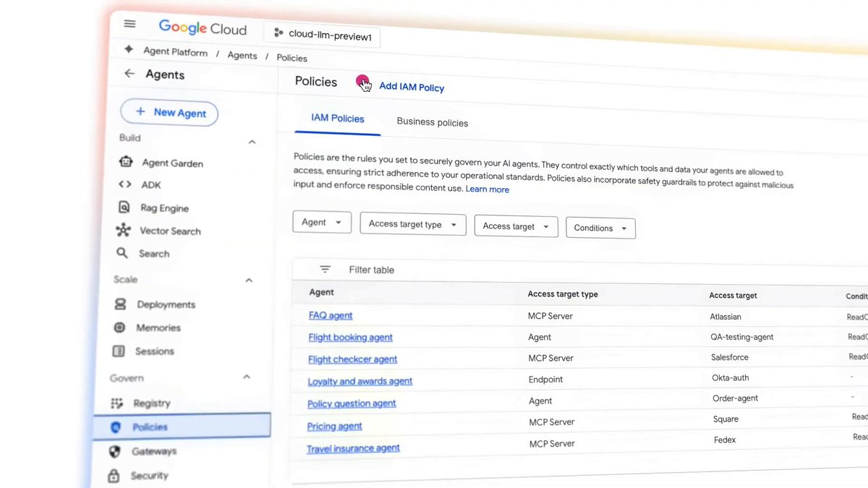The image size is (868, 488).
Task: Click the Registry icon
Action: (116, 403)
